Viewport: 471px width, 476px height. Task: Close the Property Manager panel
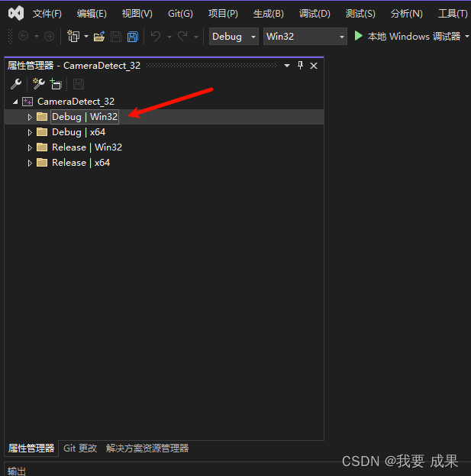point(314,66)
